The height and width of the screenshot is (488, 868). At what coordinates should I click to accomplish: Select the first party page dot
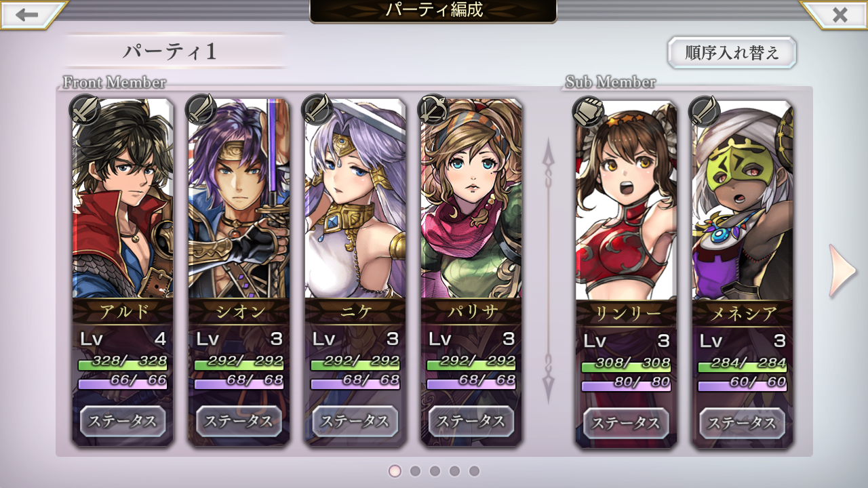395,470
